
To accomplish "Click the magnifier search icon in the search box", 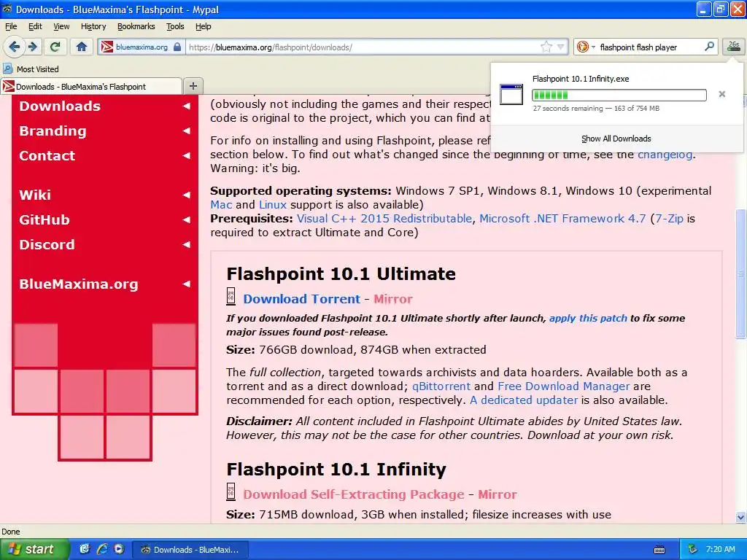I will pyautogui.click(x=709, y=46).
